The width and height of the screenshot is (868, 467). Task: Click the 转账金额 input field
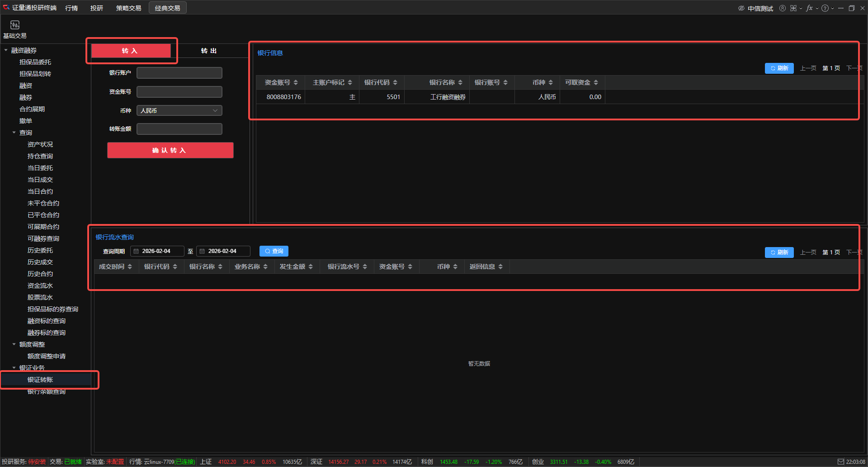179,129
